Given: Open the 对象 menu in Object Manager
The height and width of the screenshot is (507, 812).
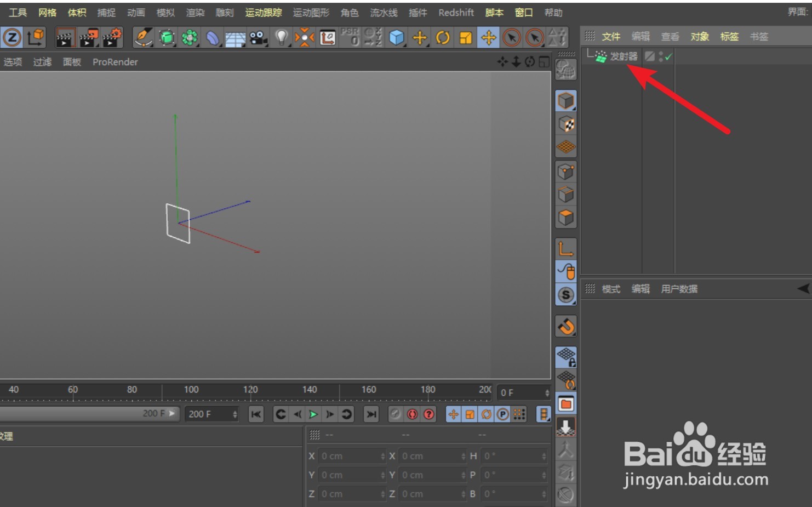Looking at the screenshot, I should click(700, 36).
